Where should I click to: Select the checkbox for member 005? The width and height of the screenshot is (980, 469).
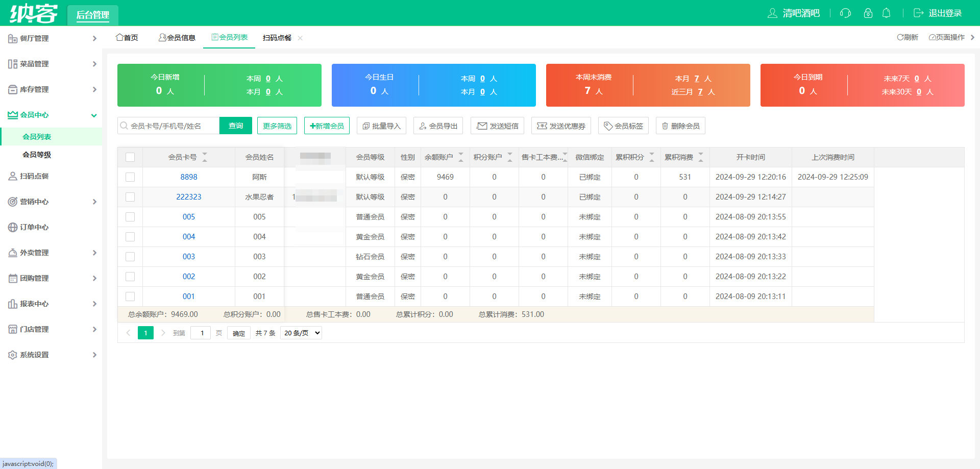click(x=130, y=217)
